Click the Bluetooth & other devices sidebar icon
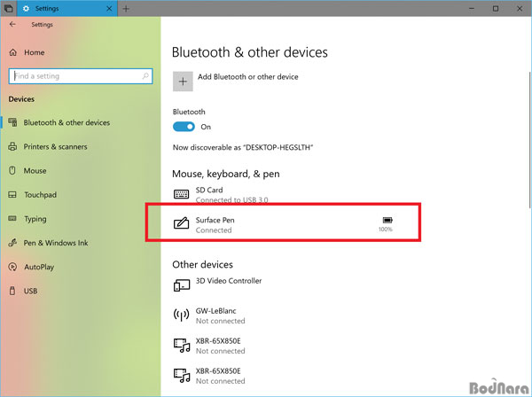Screen dimensions: 532x397 [x=13, y=122]
